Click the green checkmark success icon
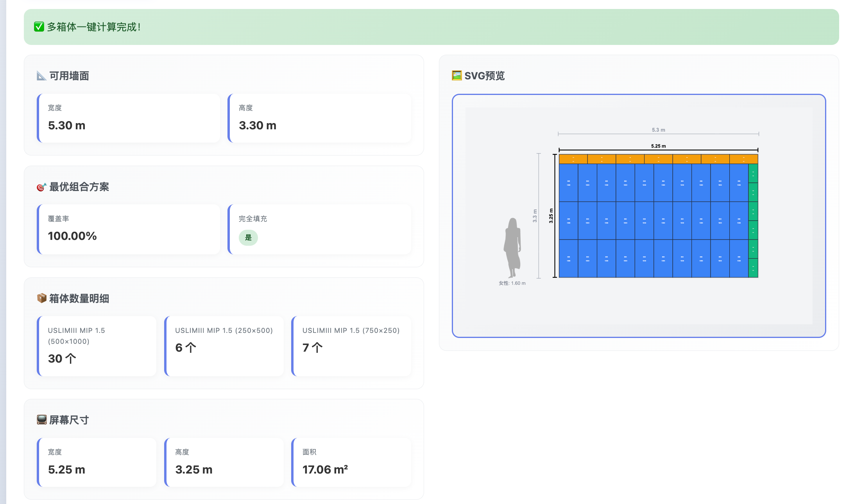 [39, 27]
